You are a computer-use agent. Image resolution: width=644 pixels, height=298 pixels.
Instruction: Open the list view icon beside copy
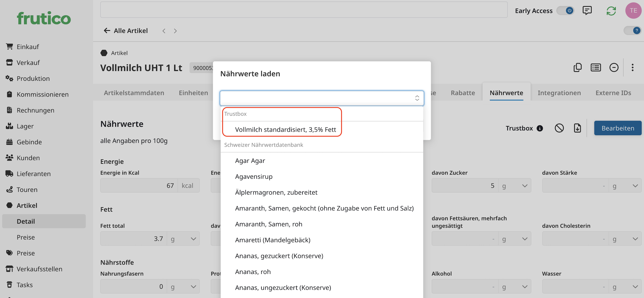pos(595,67)
